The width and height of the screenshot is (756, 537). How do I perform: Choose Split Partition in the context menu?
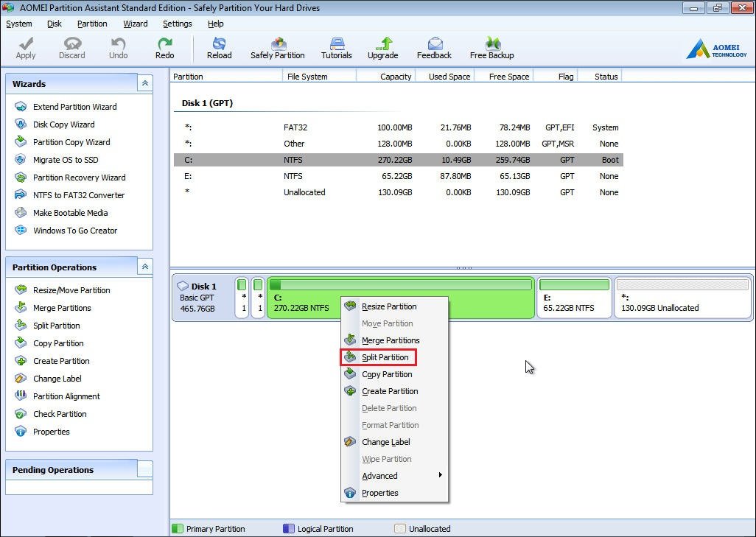point(385,357)
